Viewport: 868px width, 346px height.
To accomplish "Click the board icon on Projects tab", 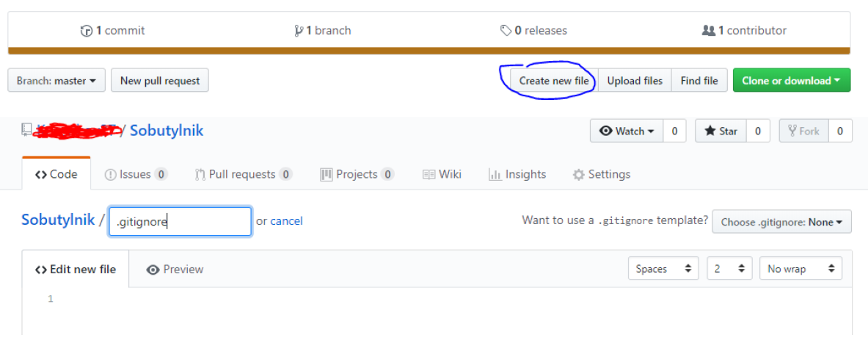I will [326, 175].
